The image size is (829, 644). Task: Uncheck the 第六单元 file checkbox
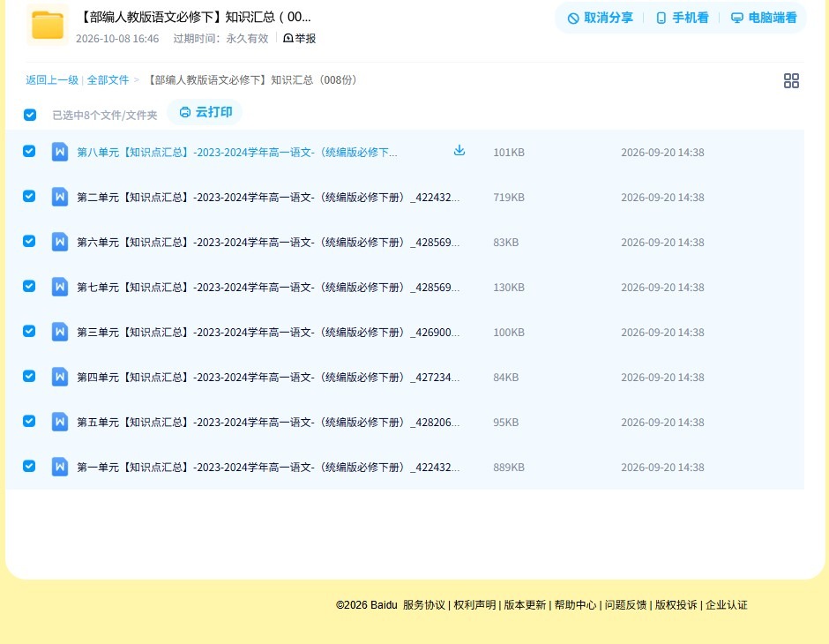point(29,241)
